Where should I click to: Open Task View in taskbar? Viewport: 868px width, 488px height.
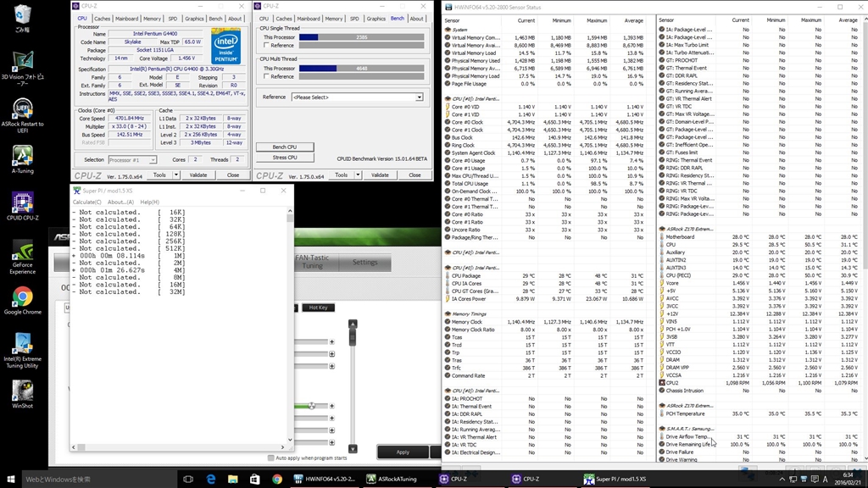coord(188,480)
